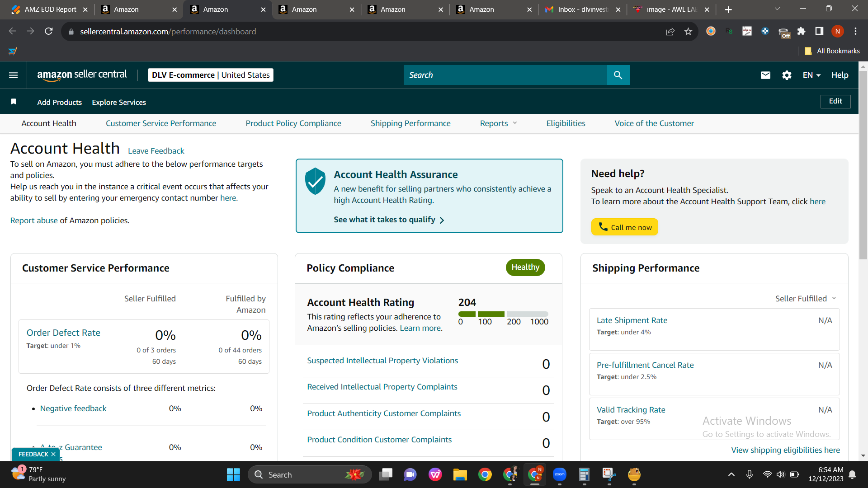Open Product Policy Compliance tab
This screenshot has height=488, width=868.
(293, 123)
